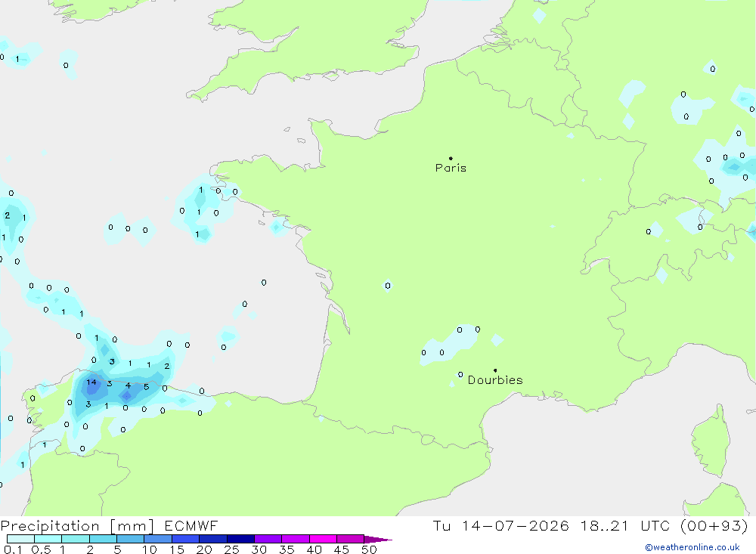Click the Paris city marker dot
Viewport: 756px width, 554px height.
click(x=451, y=158)
